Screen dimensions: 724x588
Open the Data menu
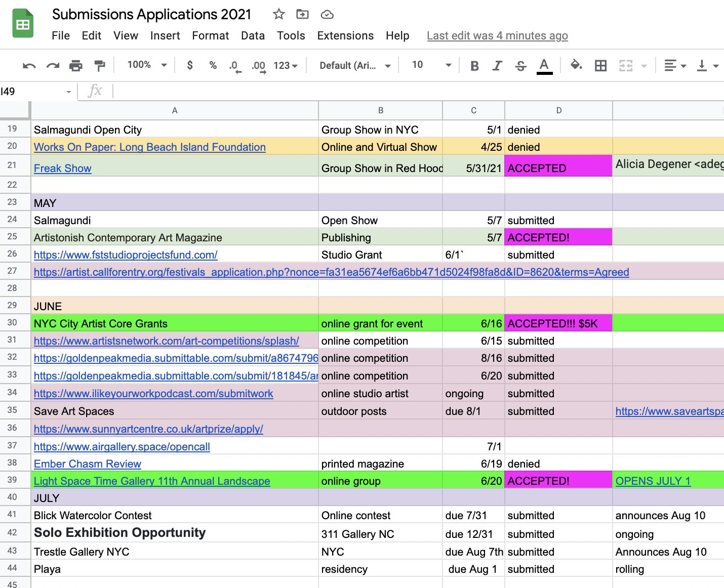tap(253, 35)
